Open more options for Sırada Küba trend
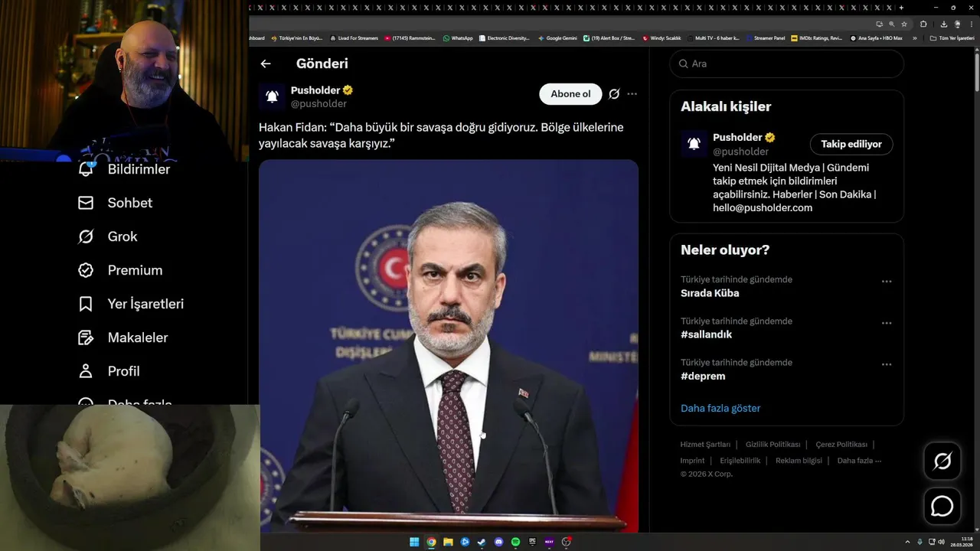Screen dimensions: 980x551 coord(887,282)
